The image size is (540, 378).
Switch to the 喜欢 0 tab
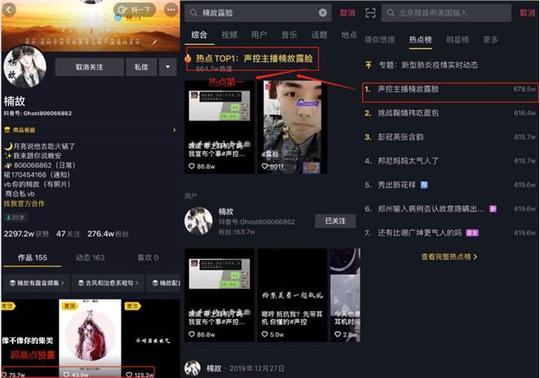pos(148,258)
